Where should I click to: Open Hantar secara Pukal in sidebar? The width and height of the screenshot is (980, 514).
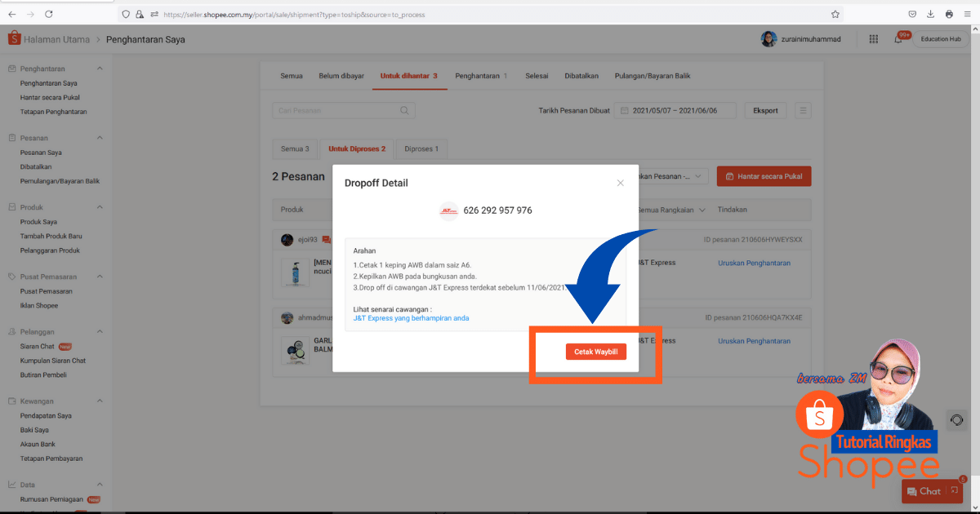click(x=50, y=97)
